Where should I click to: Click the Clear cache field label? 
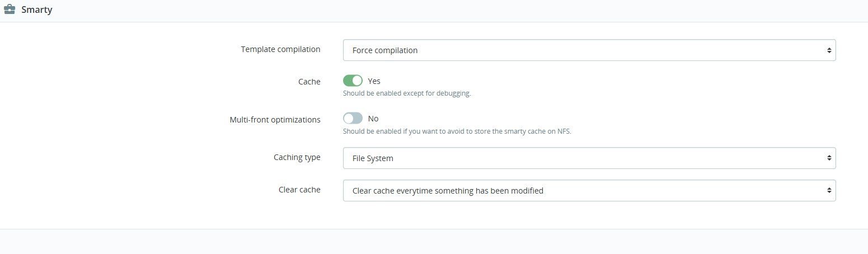299,190
